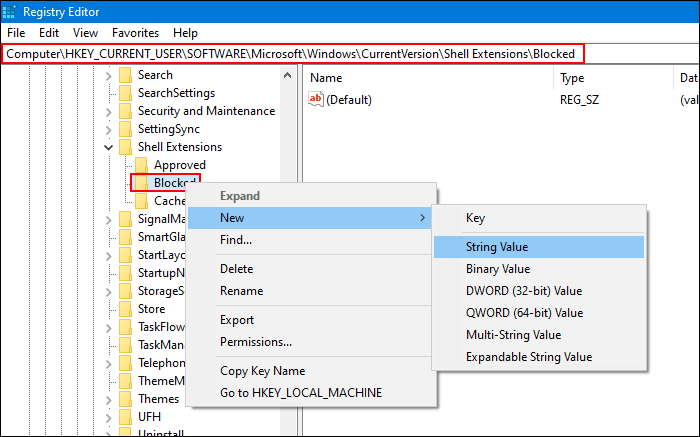This screenshot has width=700, height=437.
Task: Choose Expandable String Value
Action: coord(539,357)
